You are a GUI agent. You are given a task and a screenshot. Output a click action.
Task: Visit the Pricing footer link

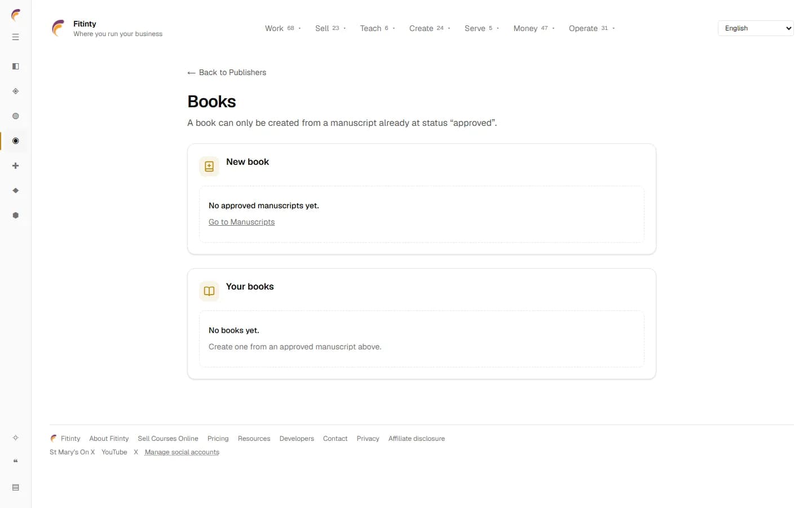[218, 439]
